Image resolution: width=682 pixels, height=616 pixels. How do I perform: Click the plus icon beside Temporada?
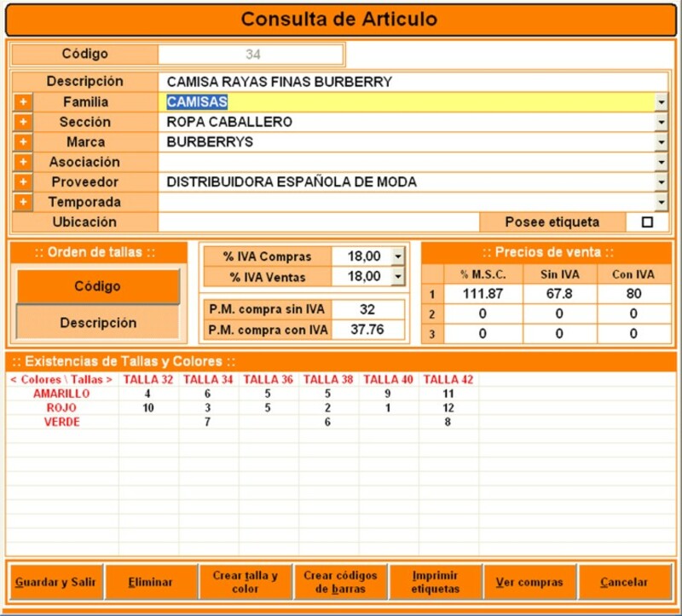tap(23, 202)
